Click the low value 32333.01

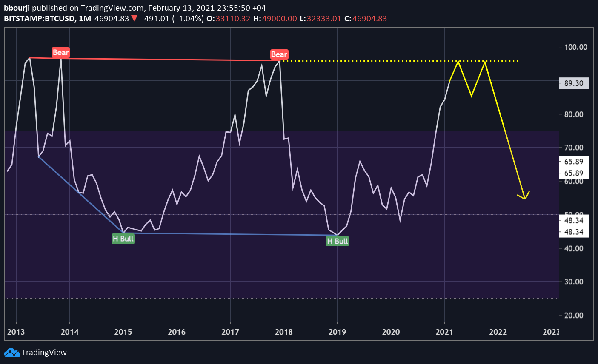point(324,19)
